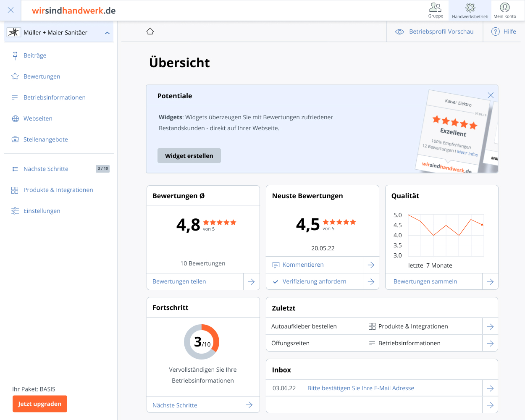Click the Qualität line chart
The height and width of the screenshot is (420, 525).
tap(446, 235)
